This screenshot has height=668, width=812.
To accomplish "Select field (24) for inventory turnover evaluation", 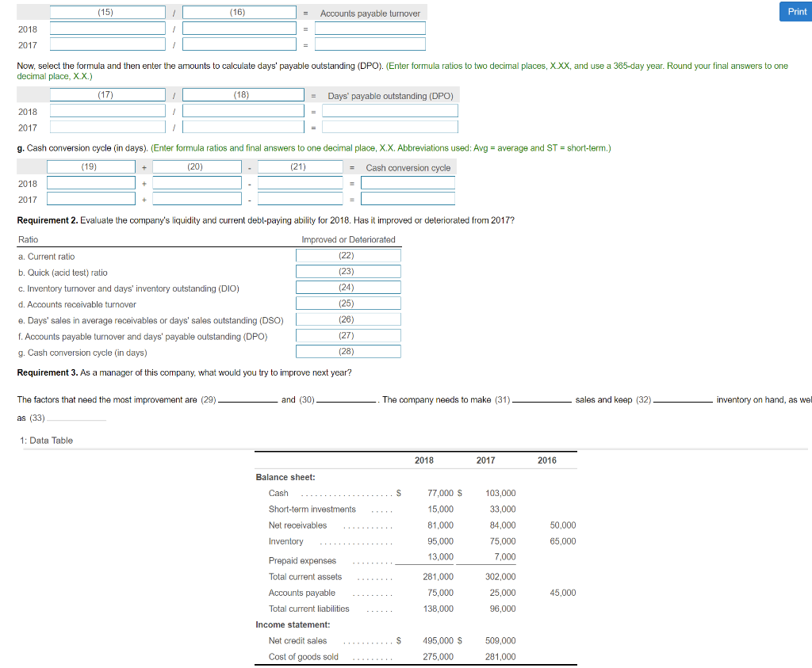I will 347,287.
